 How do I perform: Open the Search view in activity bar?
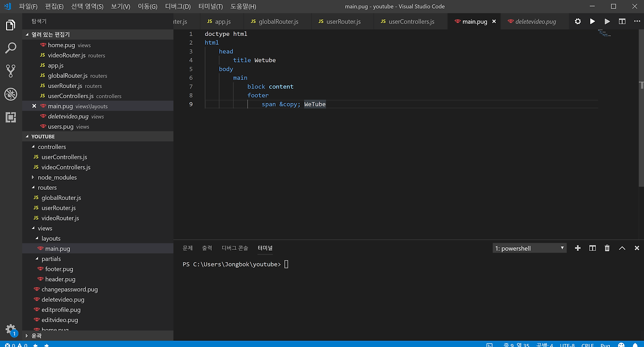11,48
